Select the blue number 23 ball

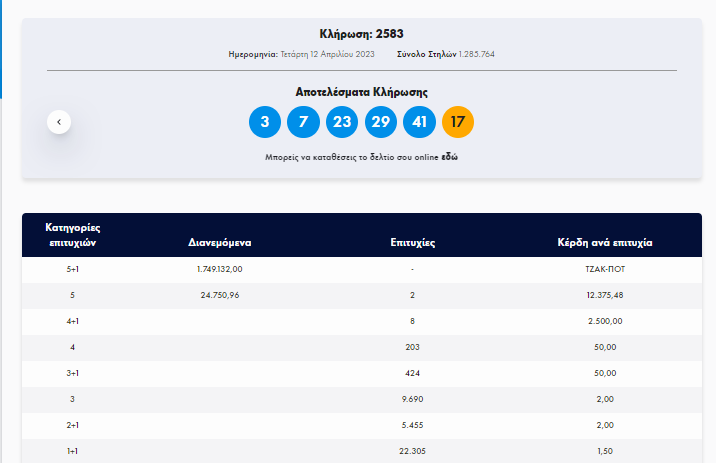342,122
